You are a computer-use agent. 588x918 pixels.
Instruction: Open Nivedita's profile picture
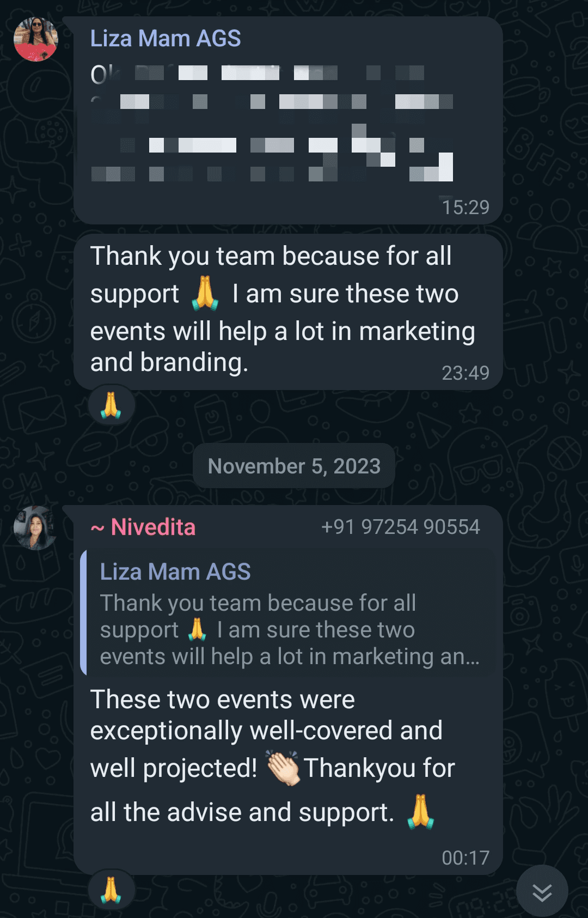pyautogui.click(x=36, y=528)
